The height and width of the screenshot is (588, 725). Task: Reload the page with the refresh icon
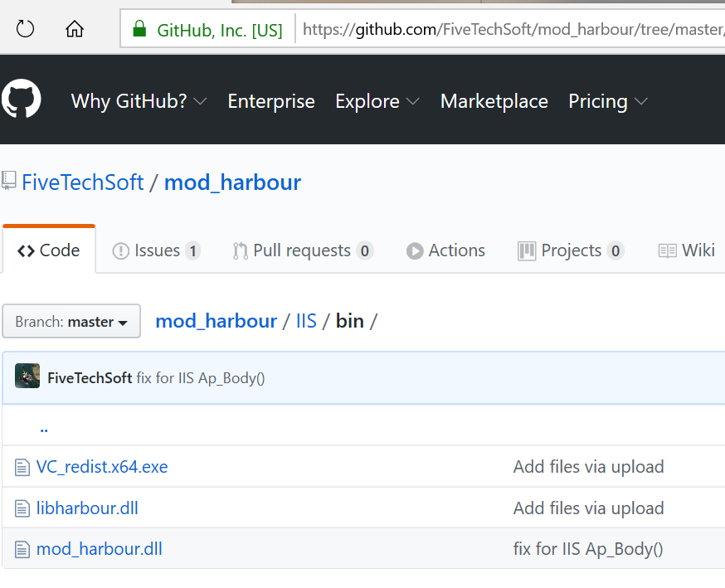point(26,30)
